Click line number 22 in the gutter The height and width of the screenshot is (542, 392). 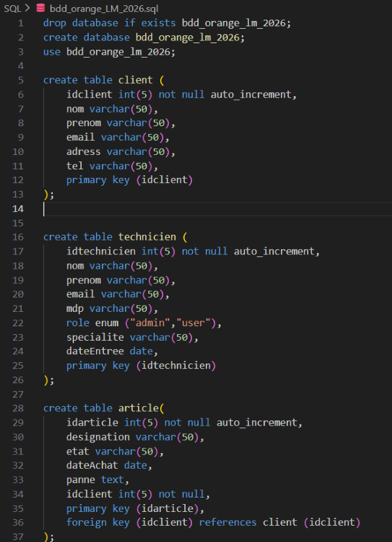pos(18,323)
